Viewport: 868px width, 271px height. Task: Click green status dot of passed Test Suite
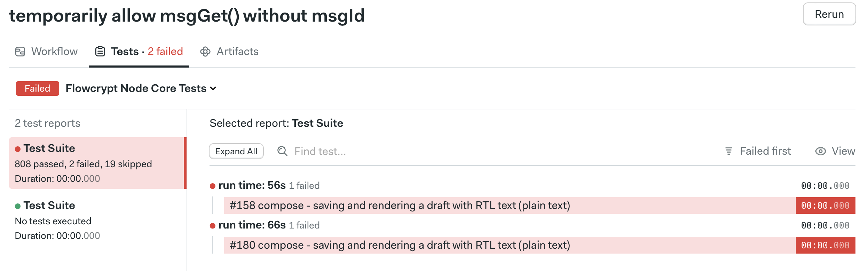18,206
